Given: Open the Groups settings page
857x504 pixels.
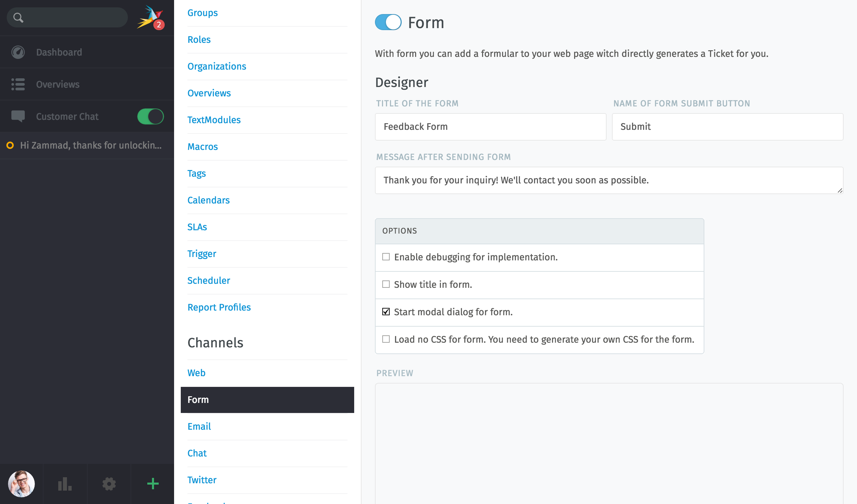Looking at the screenshot, I should (x=203, y=13).
